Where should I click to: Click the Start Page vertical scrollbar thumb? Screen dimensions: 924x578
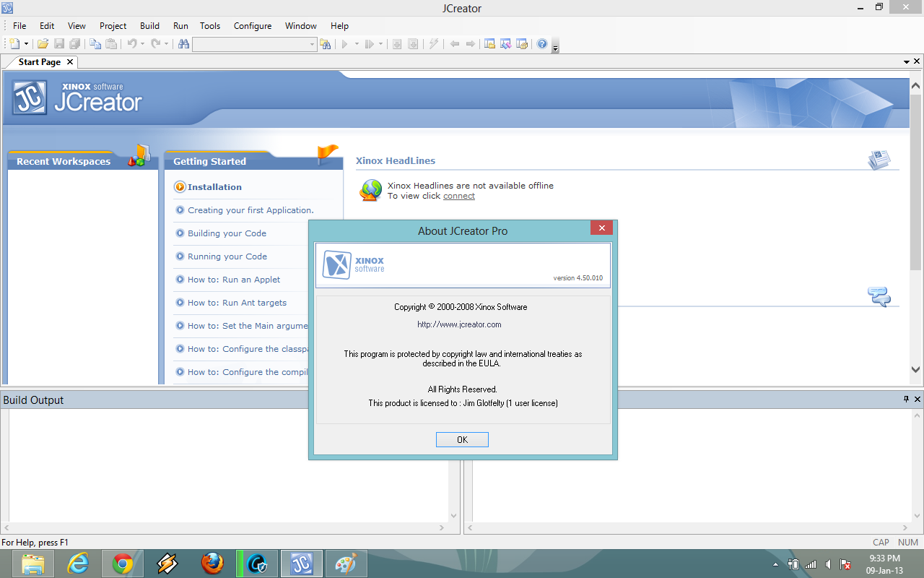click(x=915, y=181)
